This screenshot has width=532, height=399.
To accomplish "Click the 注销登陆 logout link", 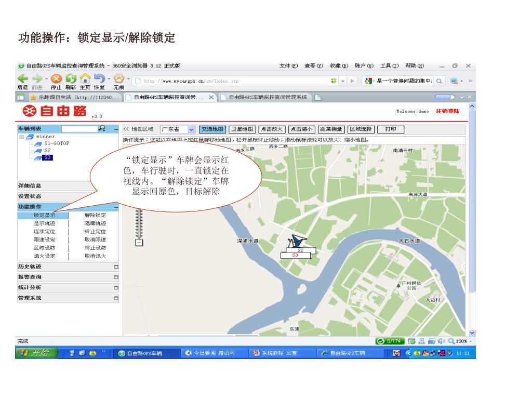I will [x=447, y=111].
